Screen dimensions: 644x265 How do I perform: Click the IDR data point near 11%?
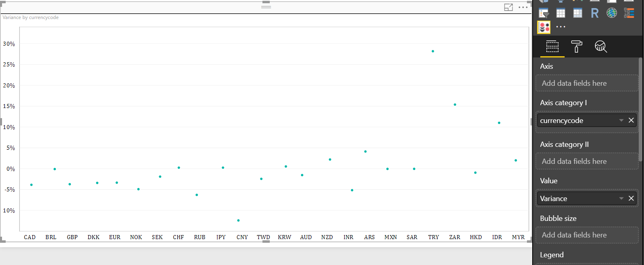point(499,123)
